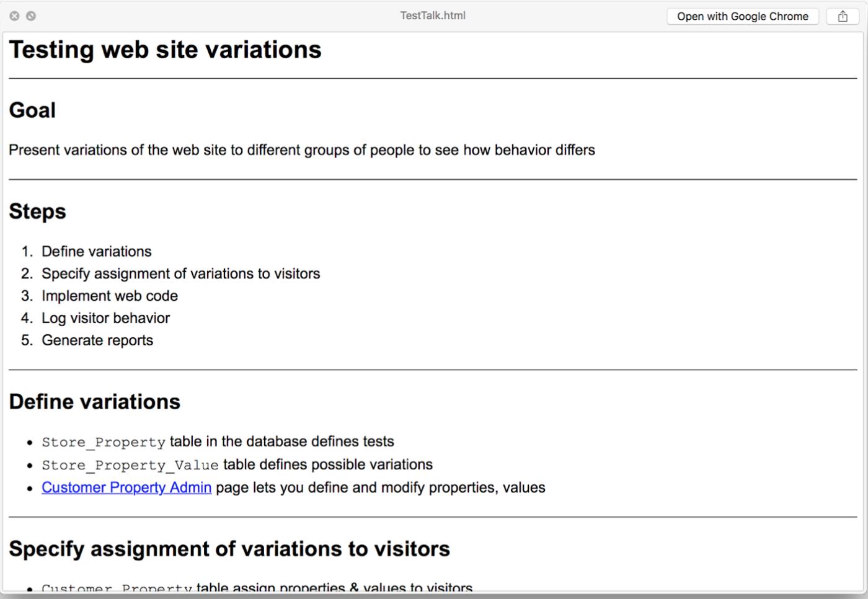868x599 pixels.
Task: Click the 'Testing web site variations' heading
Action: [x=165, y=50]
